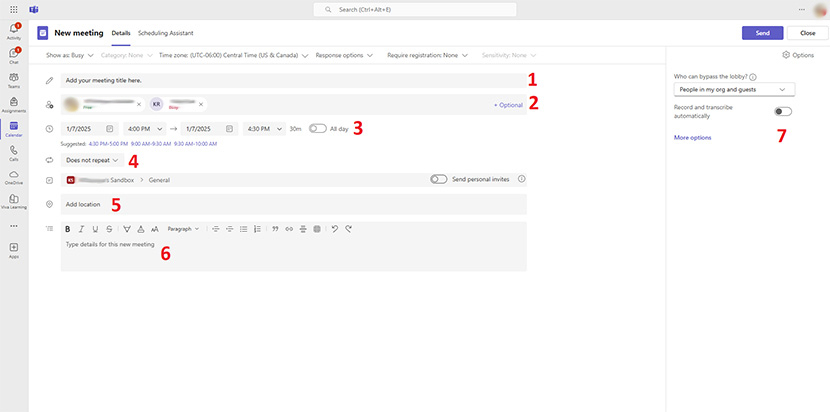Toggle the All day switch
The width and height of the screenshot is (830, 412).
pos(317,128)
